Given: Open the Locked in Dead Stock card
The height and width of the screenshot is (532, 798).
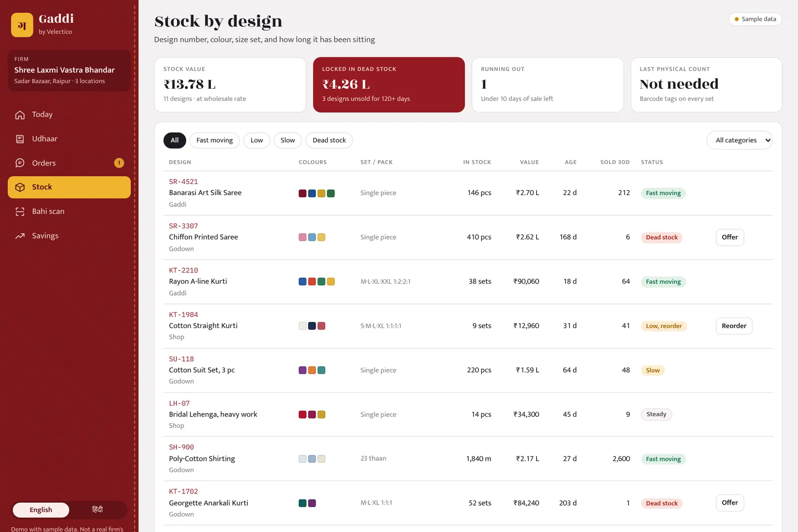Looking at the screenshot, I should point(389,85).
